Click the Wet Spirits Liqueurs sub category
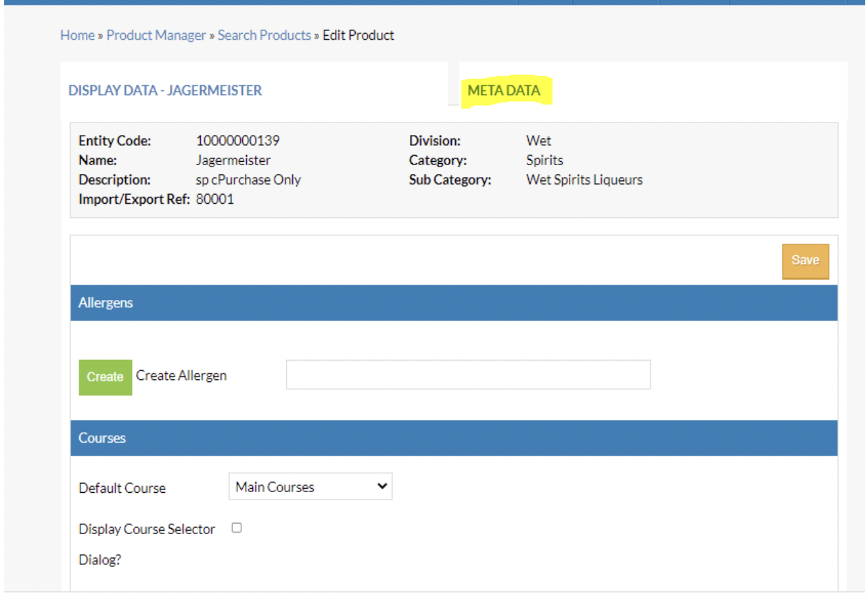This screenshot has width=868, height=607. pyautogui.click(x=584, y=180)
